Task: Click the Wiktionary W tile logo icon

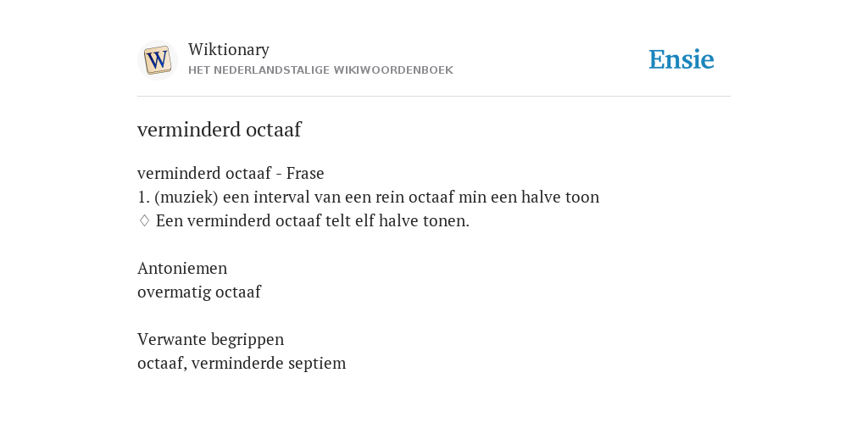Action: tap(157, 60)
